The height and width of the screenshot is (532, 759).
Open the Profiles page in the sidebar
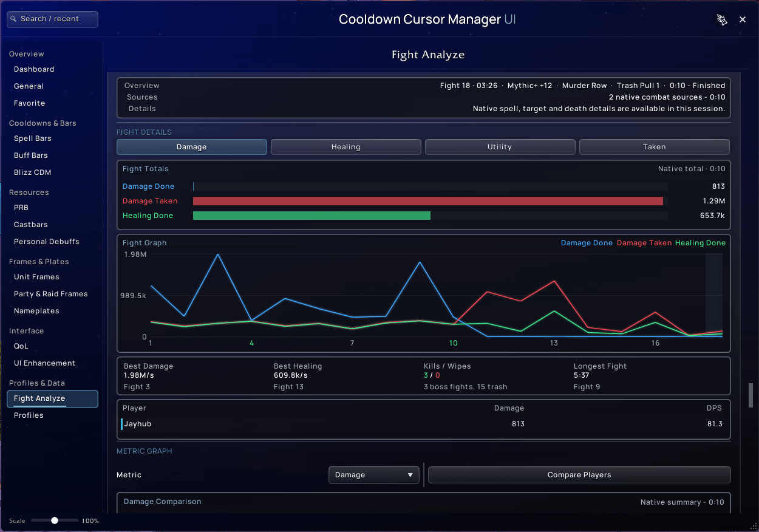[x=29, y=415]
